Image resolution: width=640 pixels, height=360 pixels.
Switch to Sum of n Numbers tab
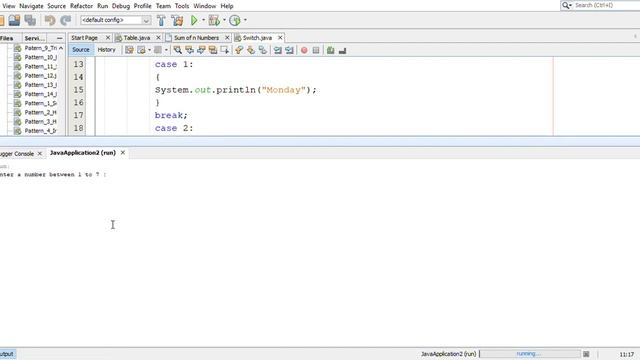point(196,38)
